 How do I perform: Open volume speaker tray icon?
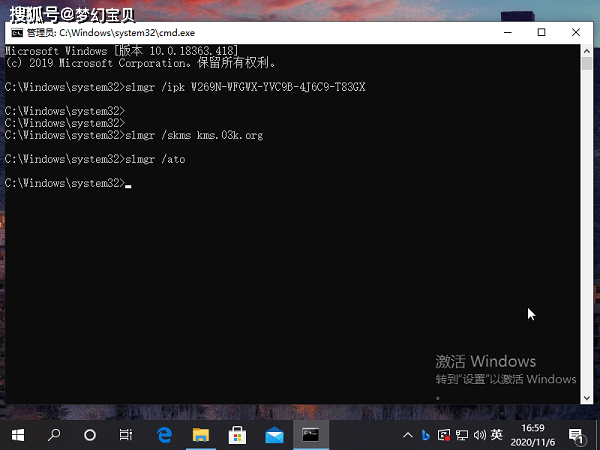point(479,435)
